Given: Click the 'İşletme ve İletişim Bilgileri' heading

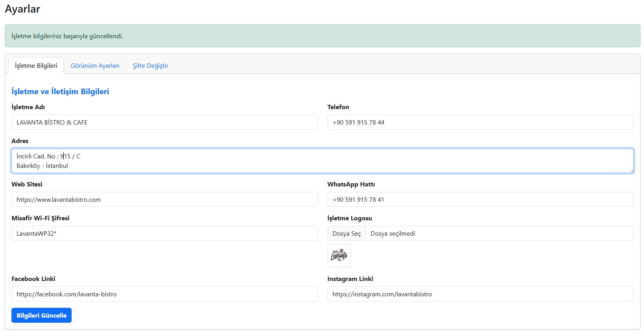Looking at the screenshot, I should coord(60,91).
